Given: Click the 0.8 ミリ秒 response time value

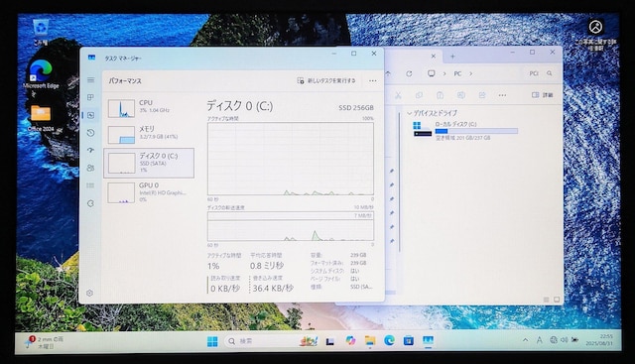Looking at the screenshot, I should pos(267,266).
